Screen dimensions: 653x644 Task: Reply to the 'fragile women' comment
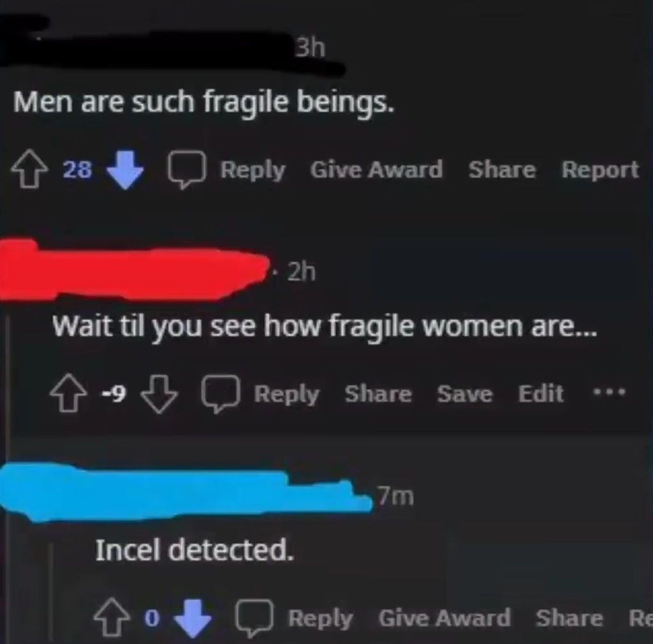point(286,394)
